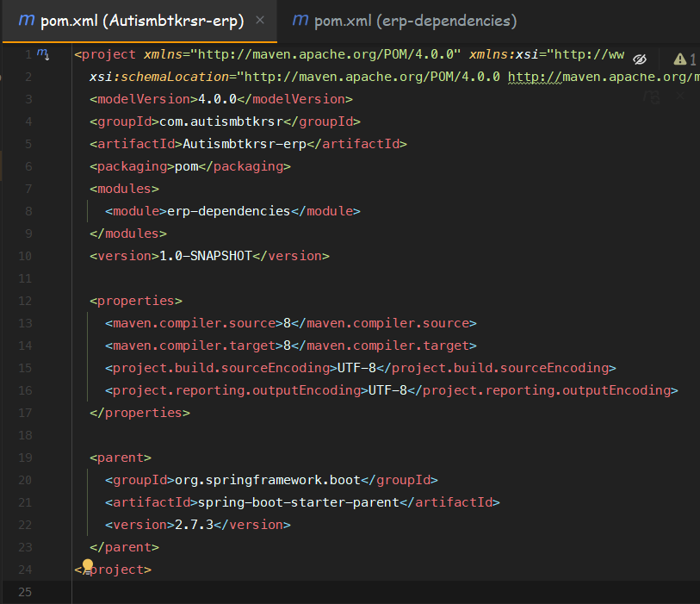Click the groupId value com.autismbtkrsr
Screen dimensions: 700x604
tap(221, 121)
